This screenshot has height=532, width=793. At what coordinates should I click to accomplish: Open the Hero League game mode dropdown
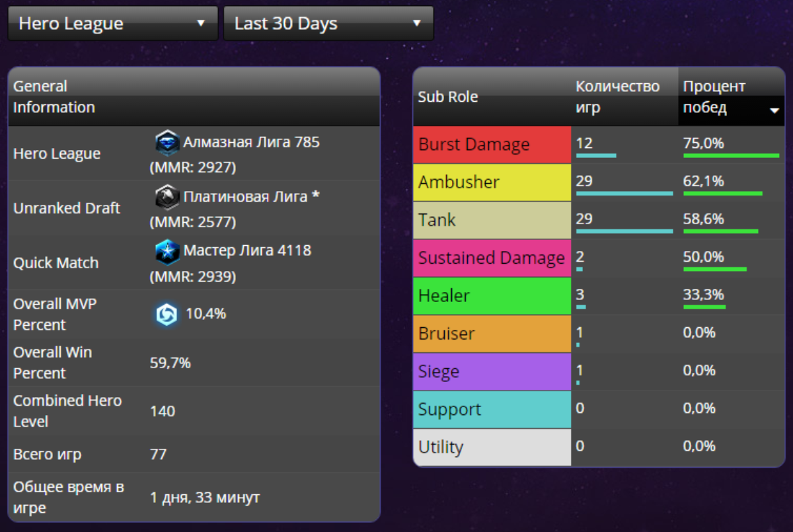coord(112,24)
